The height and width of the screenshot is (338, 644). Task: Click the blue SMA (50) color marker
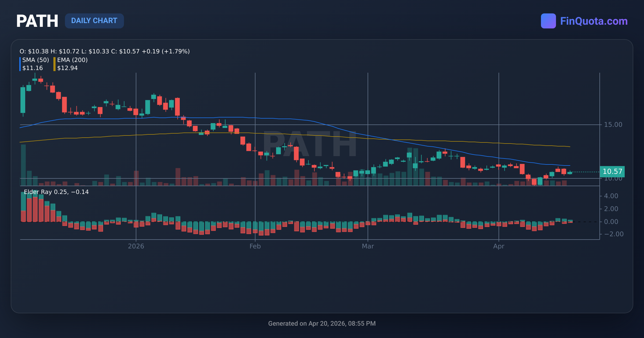(20, 64)
